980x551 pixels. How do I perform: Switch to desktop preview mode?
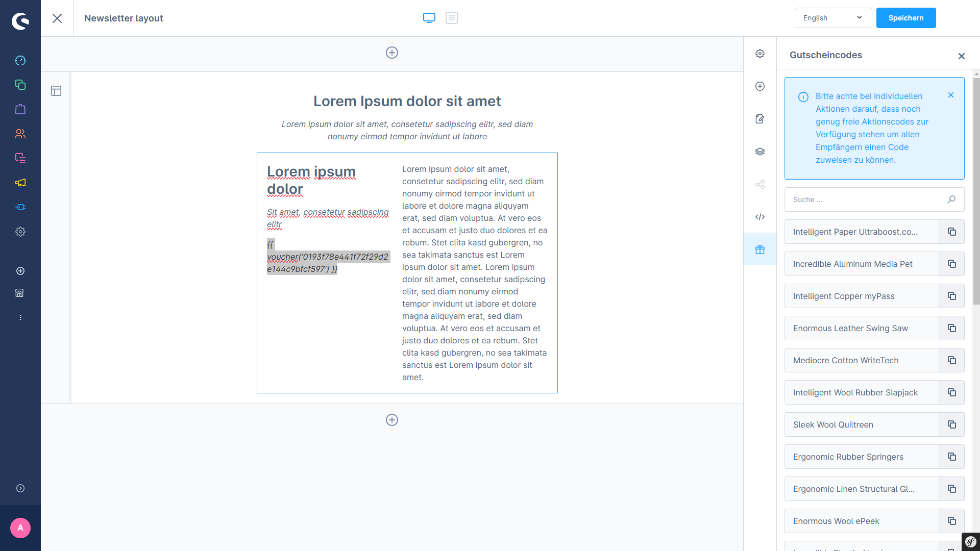[429, 18]
